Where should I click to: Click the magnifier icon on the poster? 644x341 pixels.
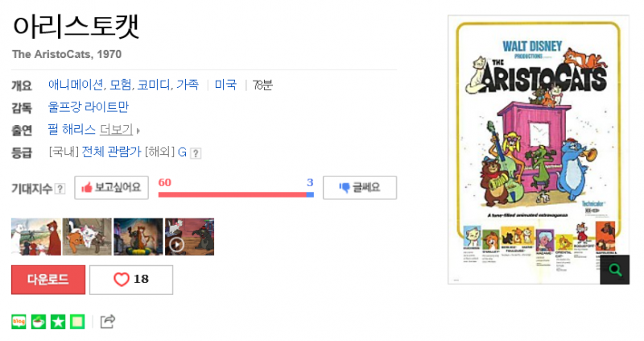tap(614, 269)
